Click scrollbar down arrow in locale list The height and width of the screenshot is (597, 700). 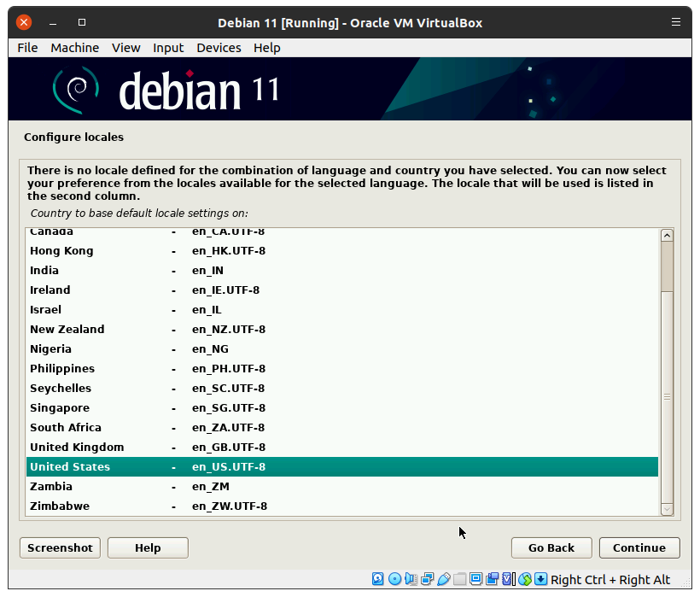pos(667,509)
